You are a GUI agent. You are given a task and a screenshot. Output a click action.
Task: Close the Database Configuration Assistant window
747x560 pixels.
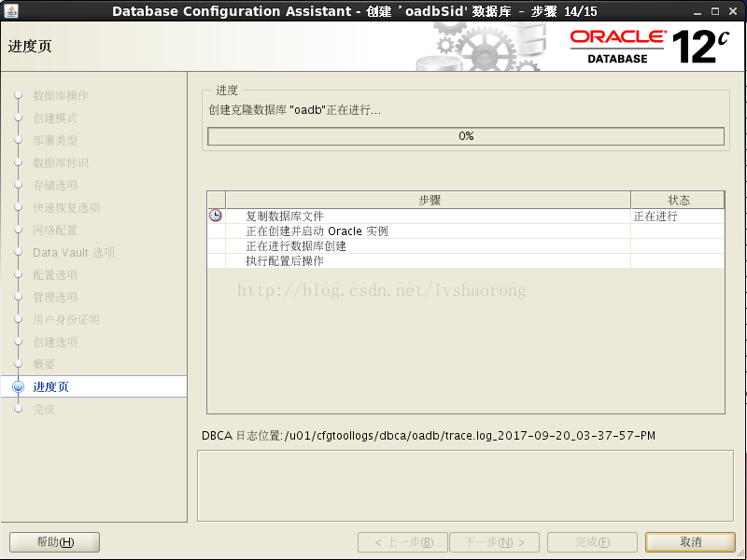(x=733, y=11)
